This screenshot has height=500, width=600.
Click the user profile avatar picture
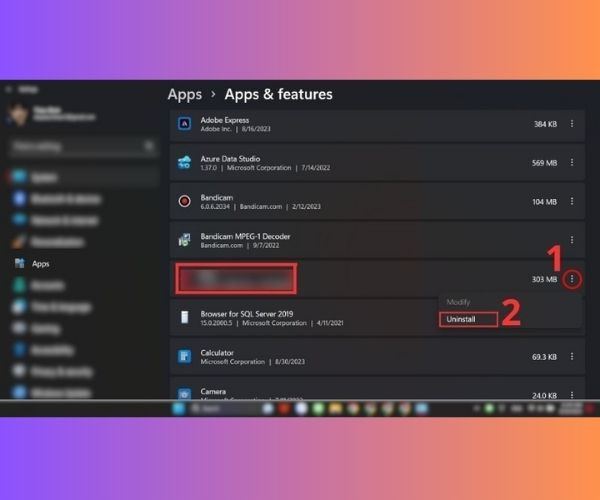[18, 114]
